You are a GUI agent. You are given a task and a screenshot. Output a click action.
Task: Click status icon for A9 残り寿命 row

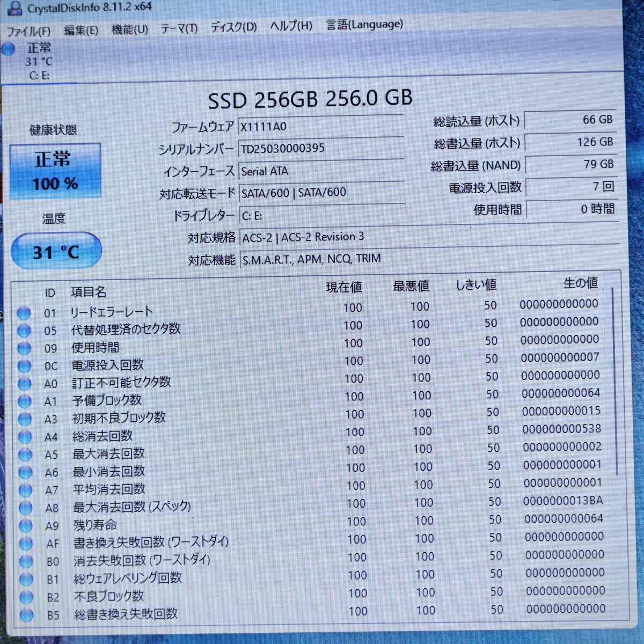click(26, 525)
